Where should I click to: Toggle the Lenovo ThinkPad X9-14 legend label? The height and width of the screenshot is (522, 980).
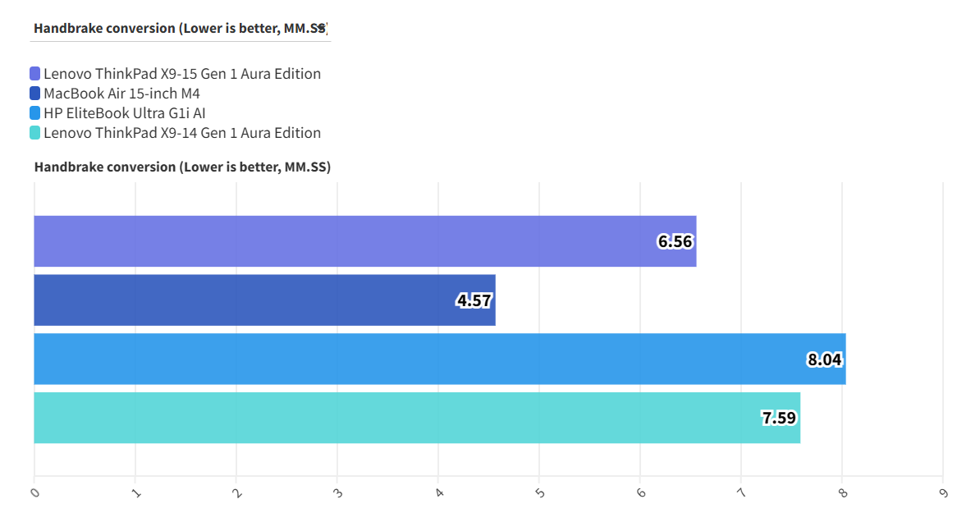[182, 133]
